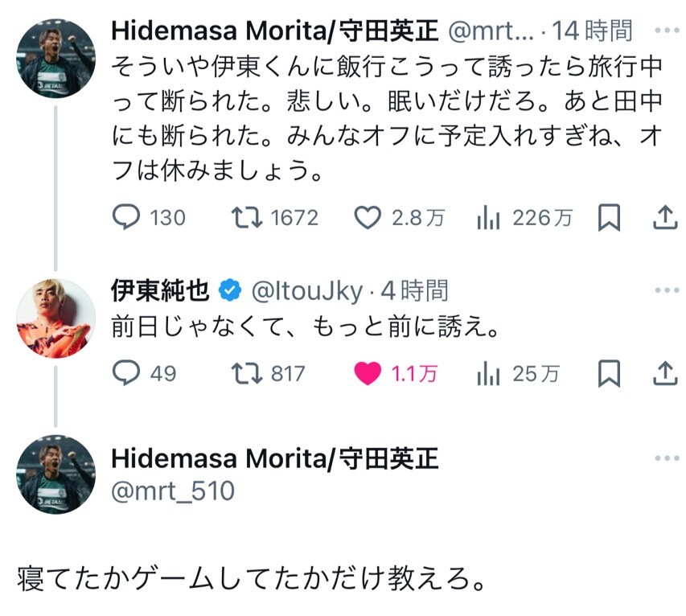Image resolution: width=686 pixels, height=616 pixels.
Task: Open more options on bottom Morita tweet
Action: 667,458
